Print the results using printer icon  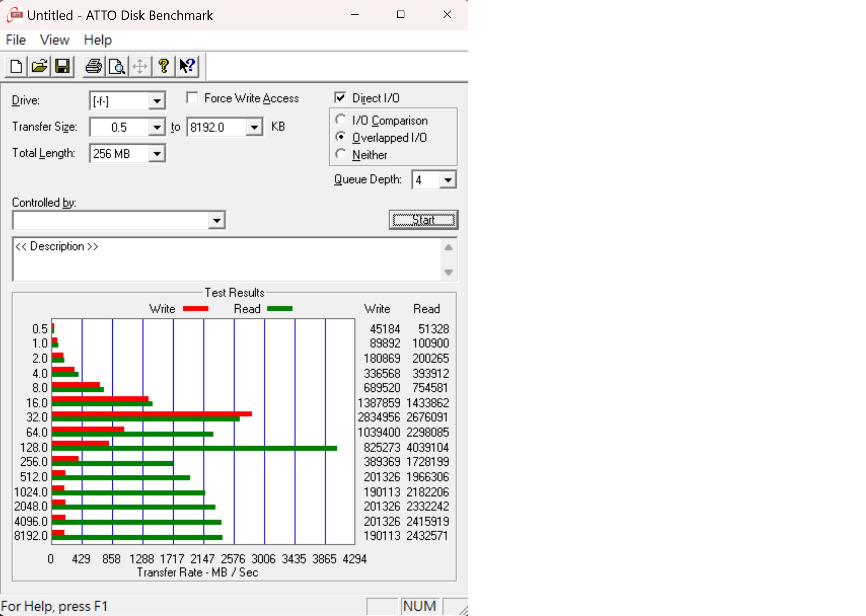94,66
